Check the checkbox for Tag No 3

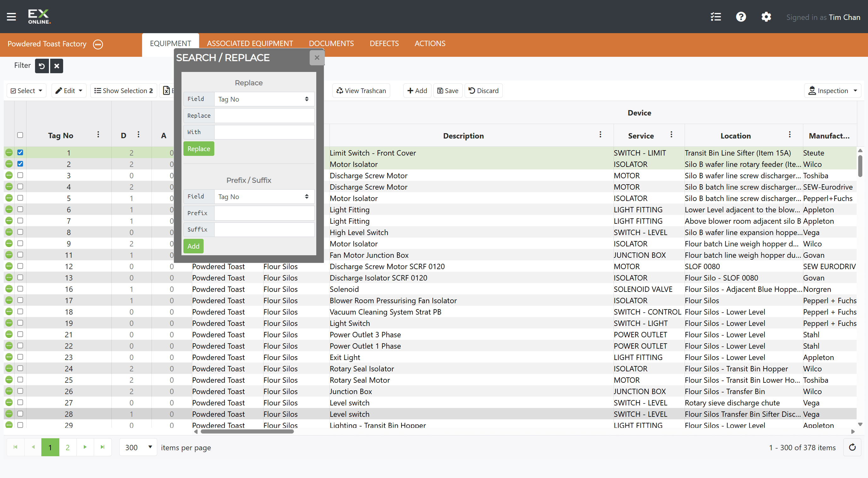click(20, 175)
